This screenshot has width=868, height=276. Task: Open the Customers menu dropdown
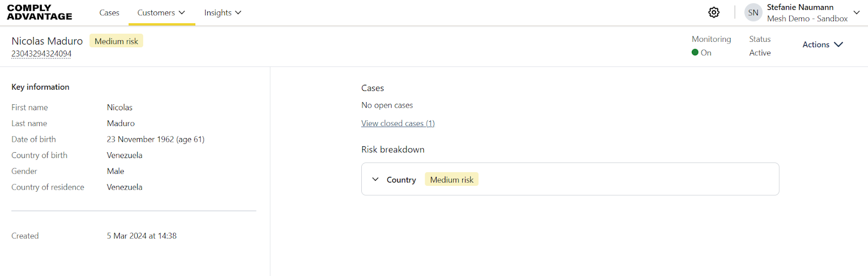(161, 12)
